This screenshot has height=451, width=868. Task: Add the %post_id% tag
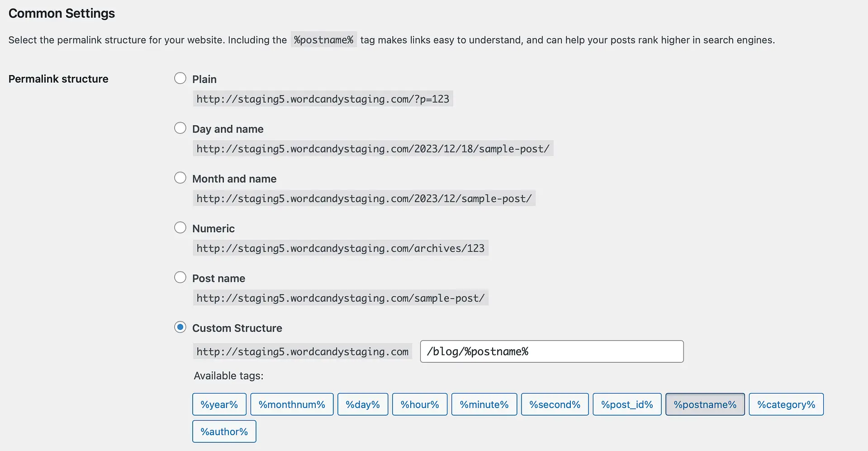(627, 404)
